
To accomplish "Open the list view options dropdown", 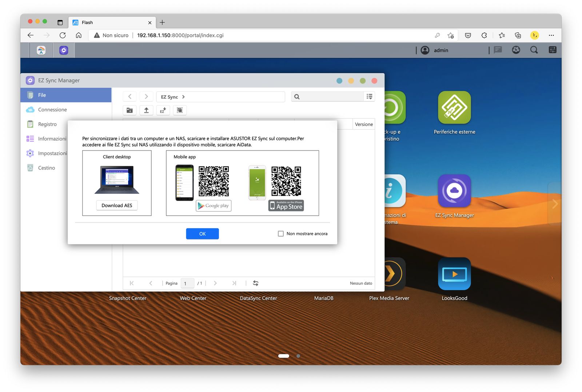I will point(369,97).
